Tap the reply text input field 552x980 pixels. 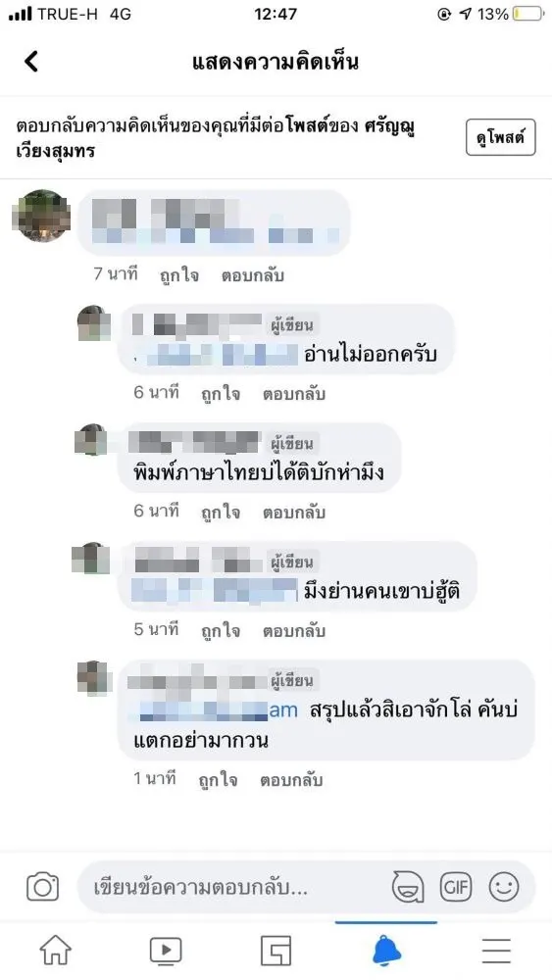(237, 888)
